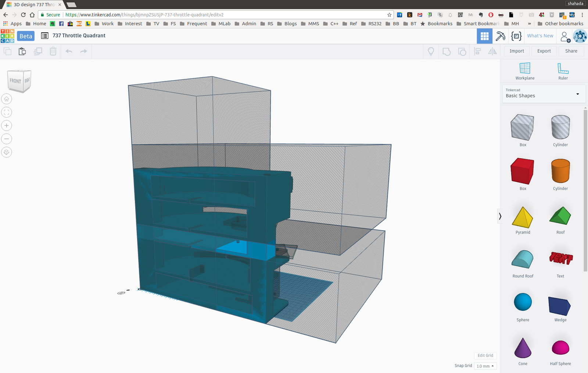Viewport: 588px width, 373px height.
Task: Click the Workplane tool icon
Action: point(524,69)
